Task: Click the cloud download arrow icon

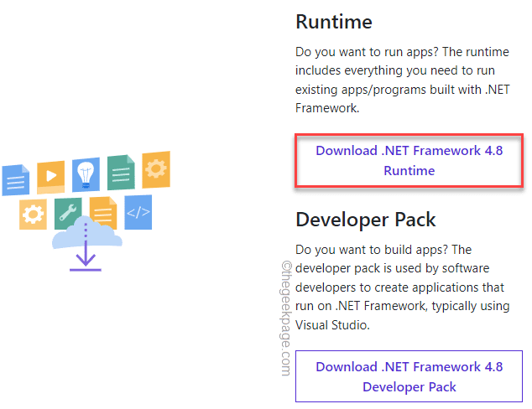Action: point(86,244)
